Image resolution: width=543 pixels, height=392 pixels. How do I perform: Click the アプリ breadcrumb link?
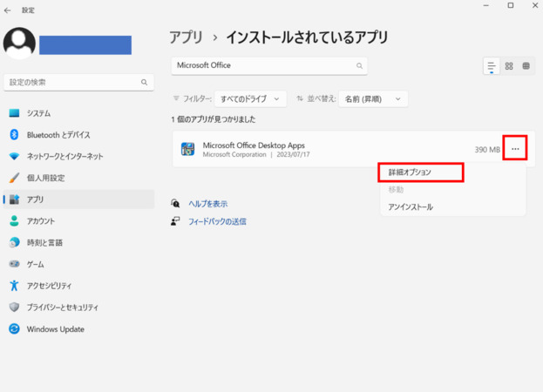point(186,37)
